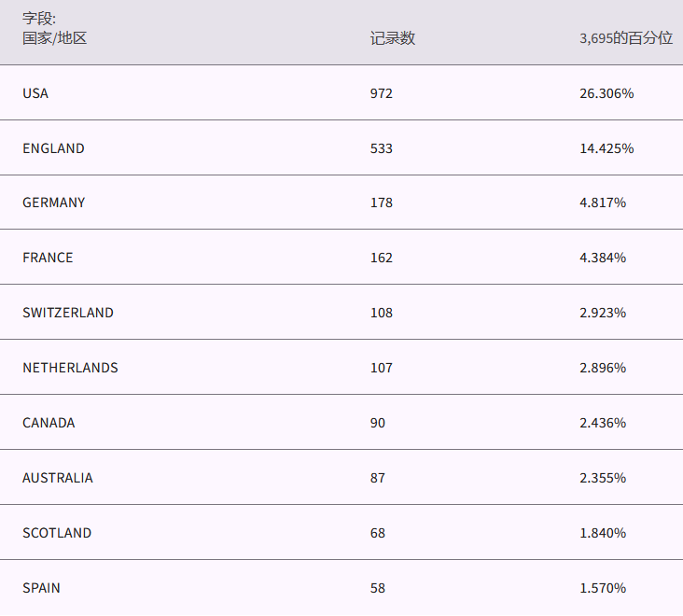
Task: Click the 2.923% percentage for Switzerland
Action: pyautogui.click(x=603, y=313)
